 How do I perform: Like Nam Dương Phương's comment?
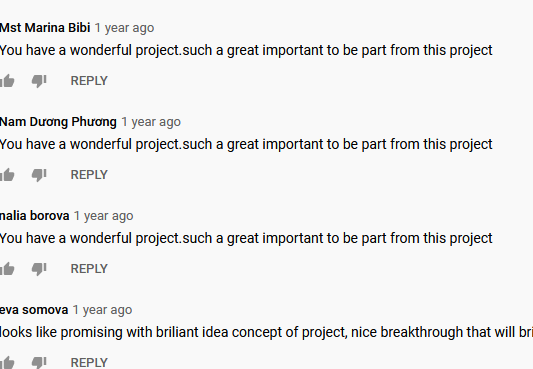[x=7, y=175]
